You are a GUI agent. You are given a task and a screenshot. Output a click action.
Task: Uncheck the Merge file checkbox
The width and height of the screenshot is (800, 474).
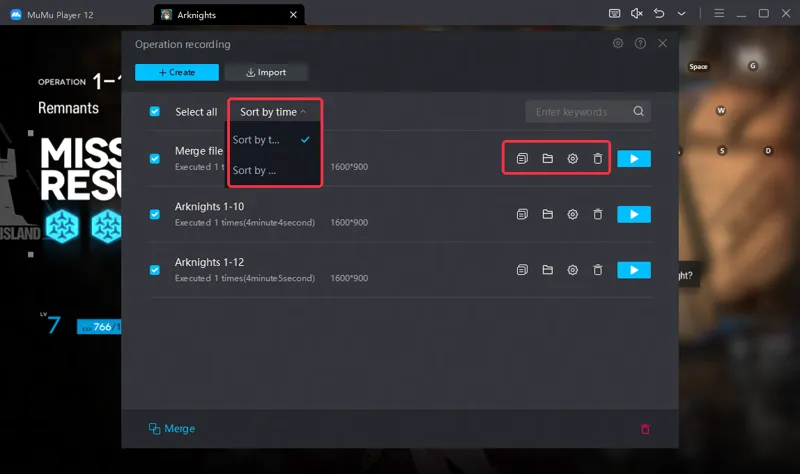pyautogui.click(x=155, y=159)
